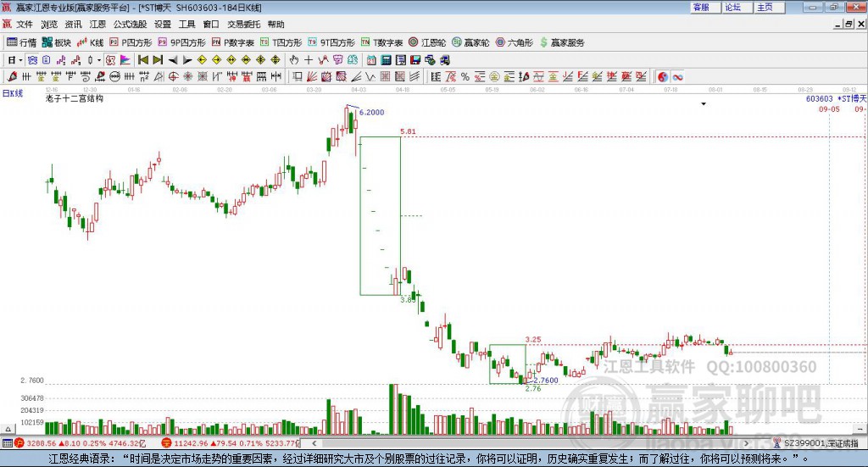This screenshot has height=467, width=868.
Task: Click the small black triangle above the chart
Action: coord(704,103)
